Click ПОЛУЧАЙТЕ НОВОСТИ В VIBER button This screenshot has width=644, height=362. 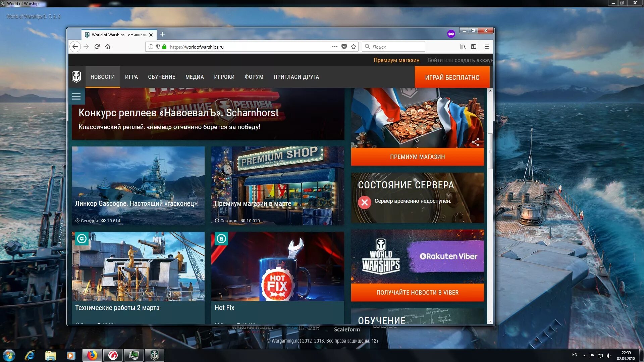pos(417,293)
